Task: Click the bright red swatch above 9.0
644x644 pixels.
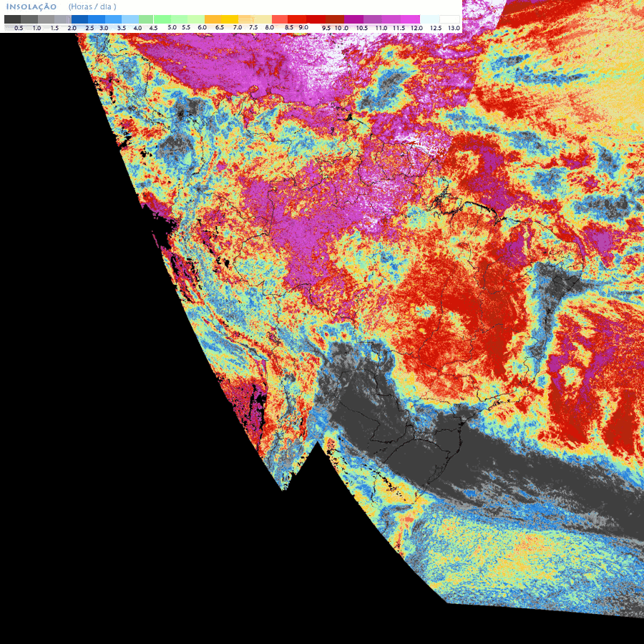Action: [296, 19]
